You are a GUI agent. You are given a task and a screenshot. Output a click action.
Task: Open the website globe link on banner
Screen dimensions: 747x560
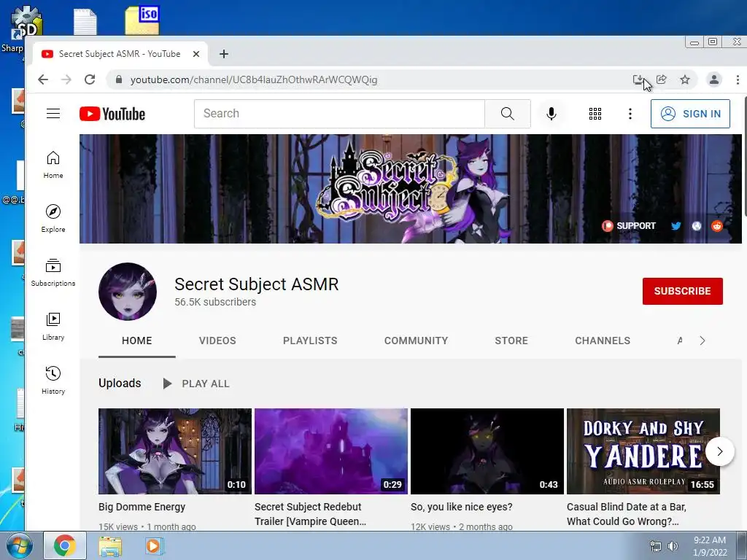(x=697, y=226)
